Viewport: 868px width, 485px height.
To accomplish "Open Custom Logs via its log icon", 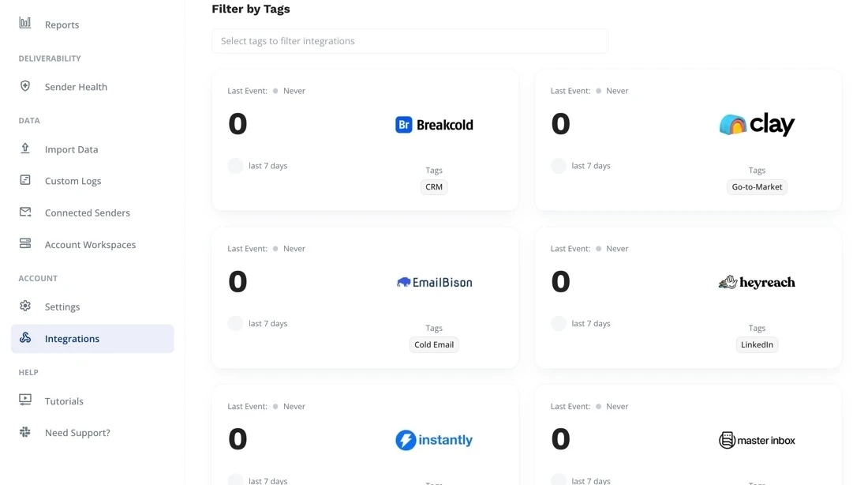I will click(24, 180).
